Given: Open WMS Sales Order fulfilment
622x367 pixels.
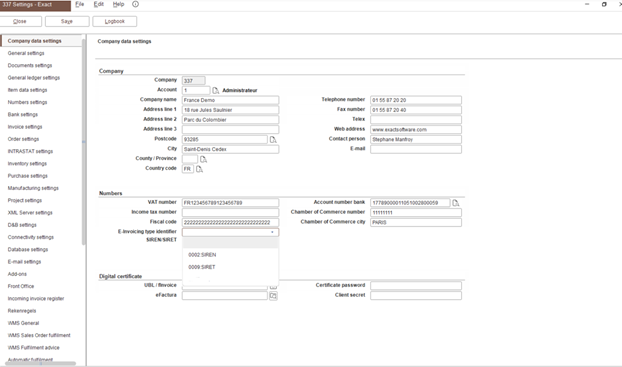Looking at the screenshot, I should pos(39,336).
